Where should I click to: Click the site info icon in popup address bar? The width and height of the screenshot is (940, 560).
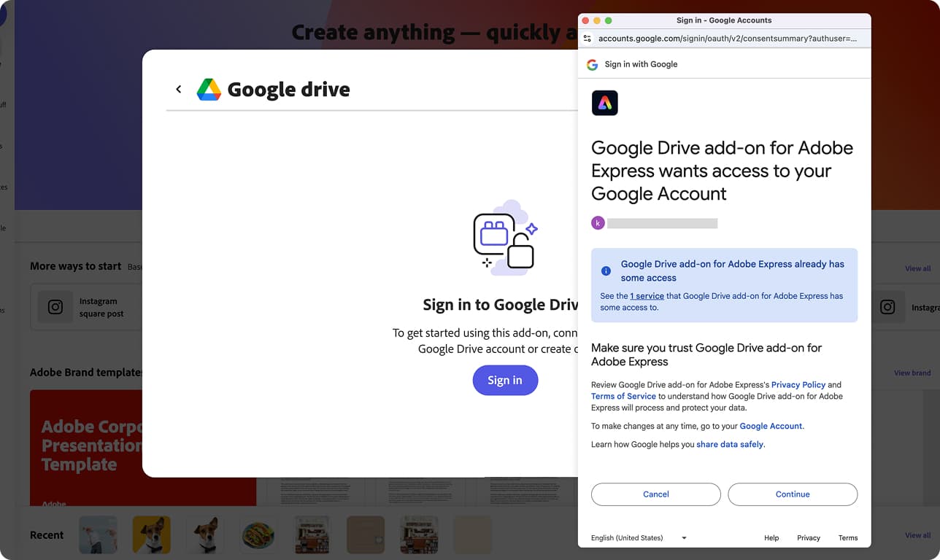[x=587, y=39]
